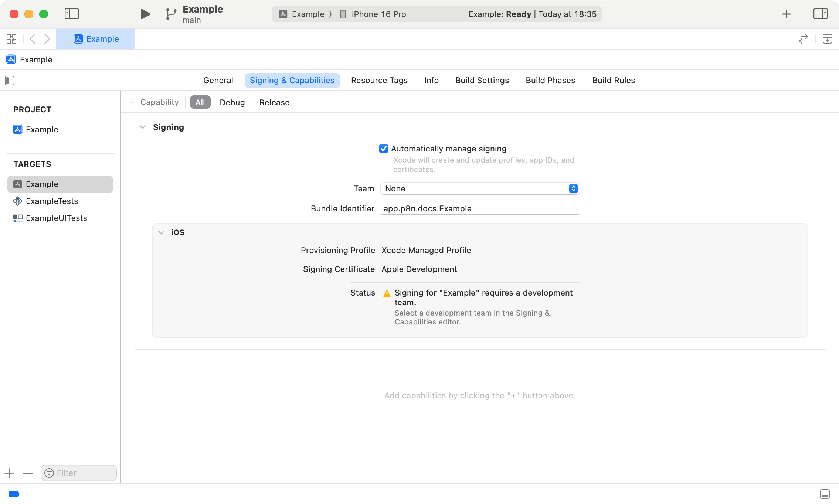839x504 pixels.
Task: Open the related items grid icon
Action: [11, 39]
